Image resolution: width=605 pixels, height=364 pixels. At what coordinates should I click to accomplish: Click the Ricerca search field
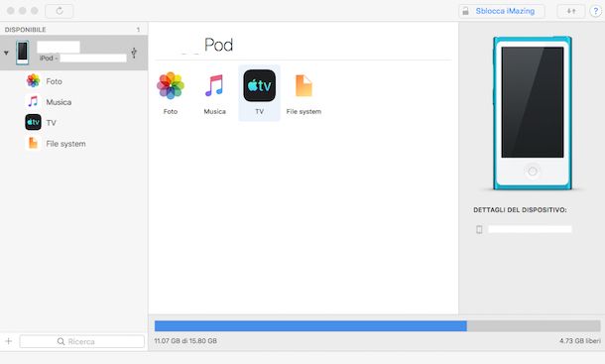81,341
